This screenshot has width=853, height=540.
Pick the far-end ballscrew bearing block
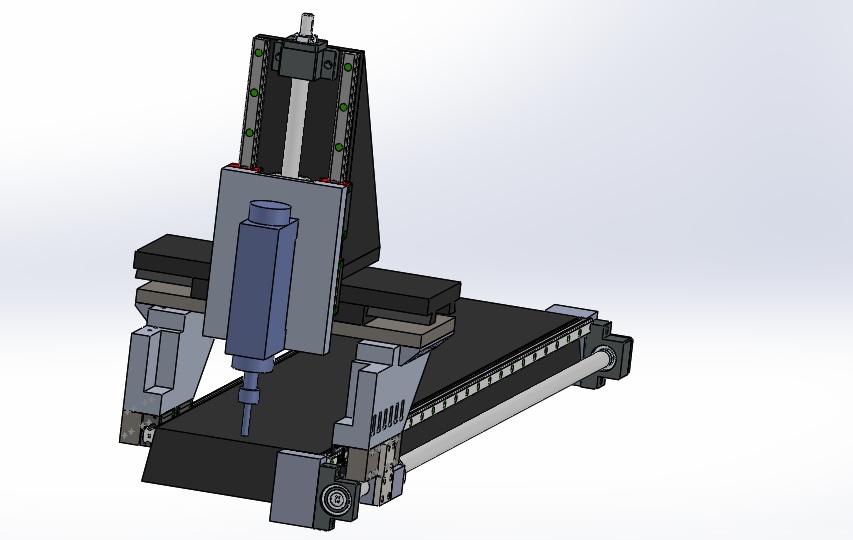click(x=609, y=353)
